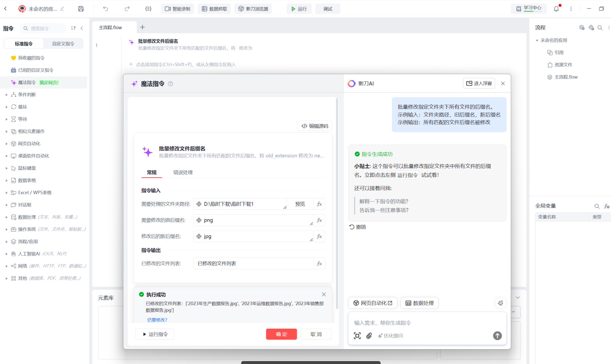This screenshot has width=611, height=364.
Task: Collapse the 未命名的应用 tree node
Action: coord(537,40)
